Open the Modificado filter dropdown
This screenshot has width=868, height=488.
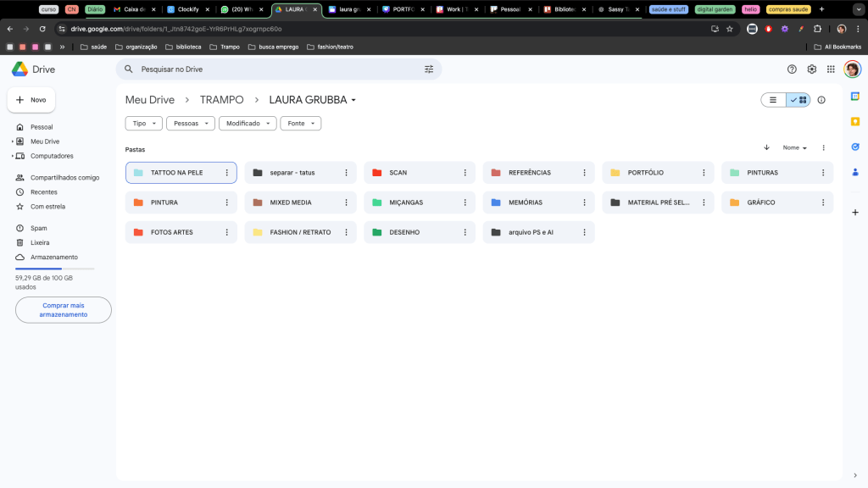coord(248,124)
